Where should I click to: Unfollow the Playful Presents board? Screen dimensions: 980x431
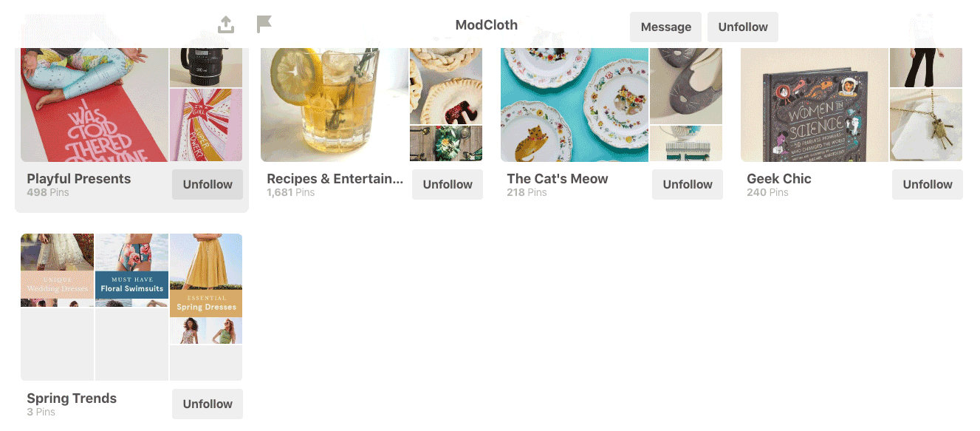pyautogui.click(x=208, y=185)
